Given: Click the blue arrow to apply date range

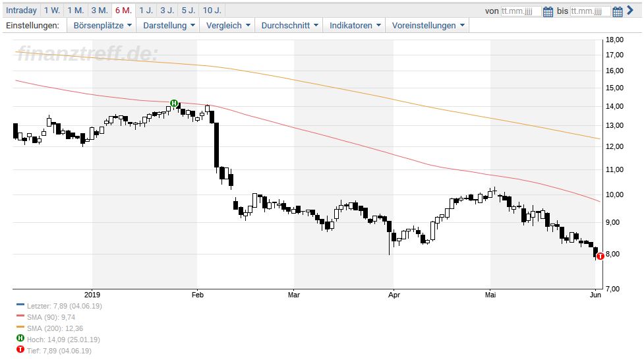Looking at the screenshot, I should tap(630, 11).
